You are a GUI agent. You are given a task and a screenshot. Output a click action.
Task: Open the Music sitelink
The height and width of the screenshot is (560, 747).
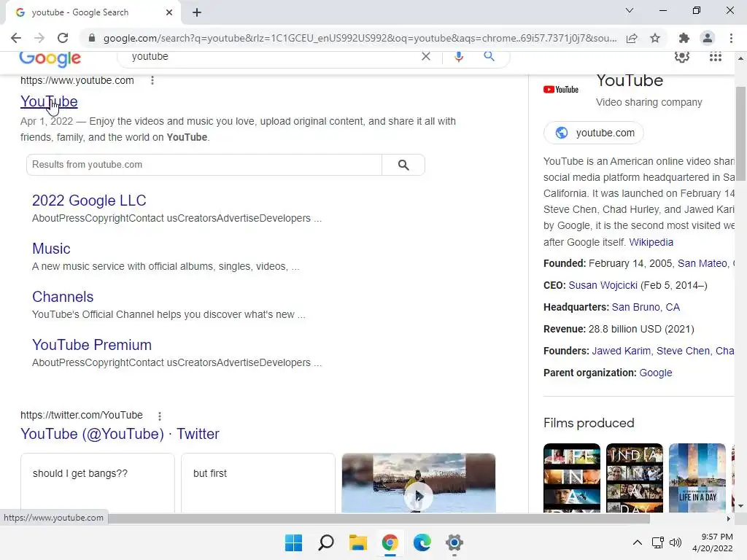tap(51, 249)
